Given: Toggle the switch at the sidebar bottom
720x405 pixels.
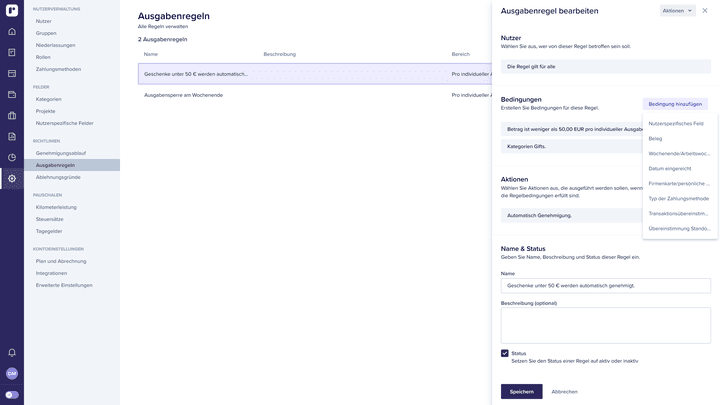Looking at the screenshot, I should (x=12, y=395).
